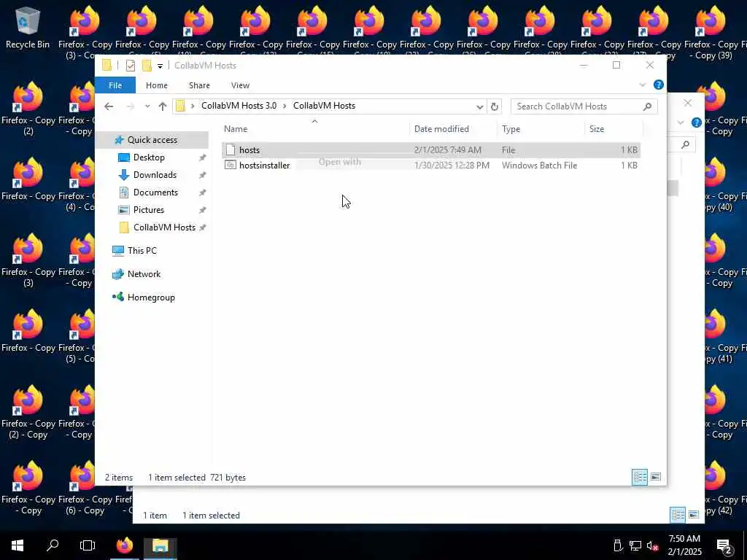The image size is (747, 560).
Task: Open Customize Quick Access Toolbar dropdown
Action: (160, 66)
